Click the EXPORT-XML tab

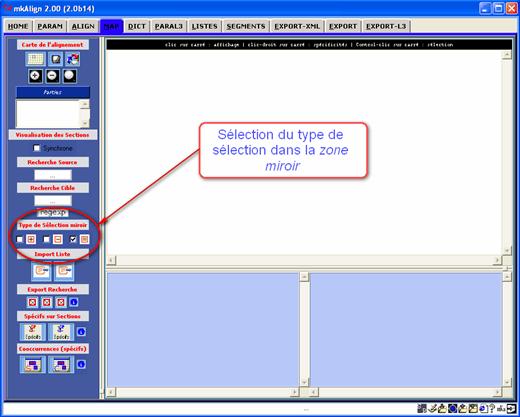[x=297, y=26]
